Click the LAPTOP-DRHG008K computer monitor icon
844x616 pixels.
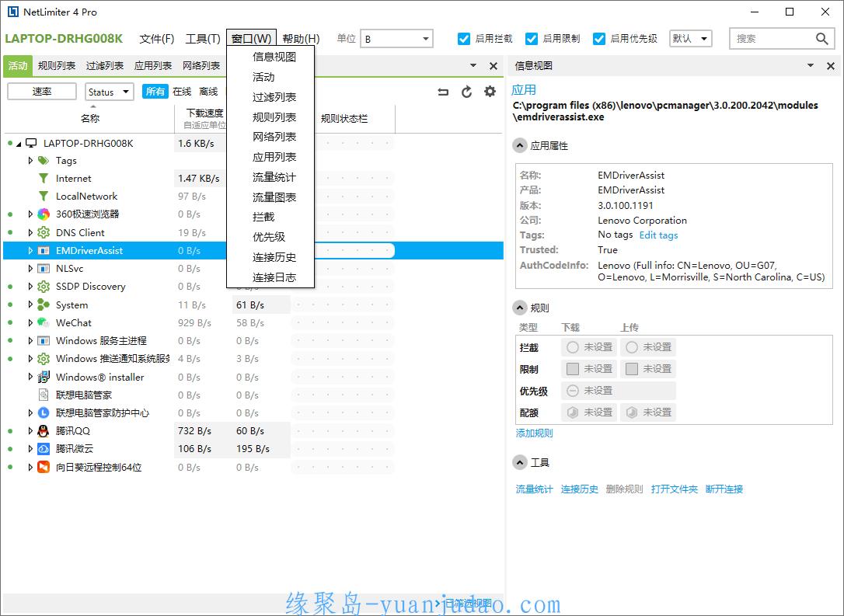coord(31,143)
